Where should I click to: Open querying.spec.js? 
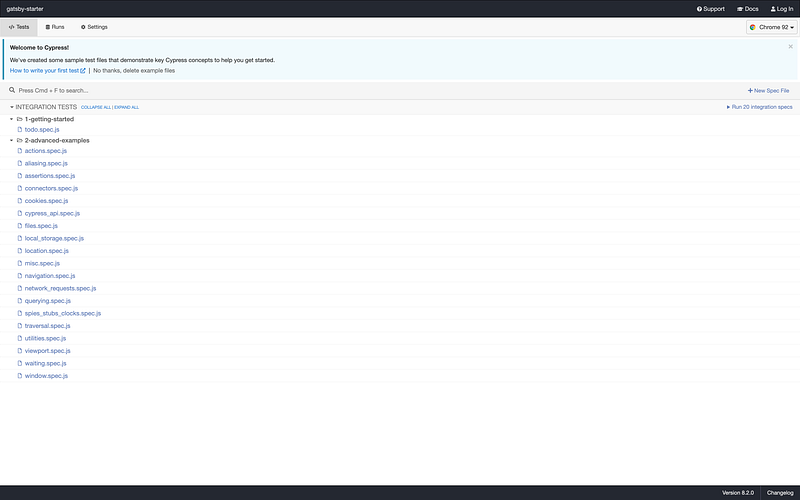[x=48, y=301]
